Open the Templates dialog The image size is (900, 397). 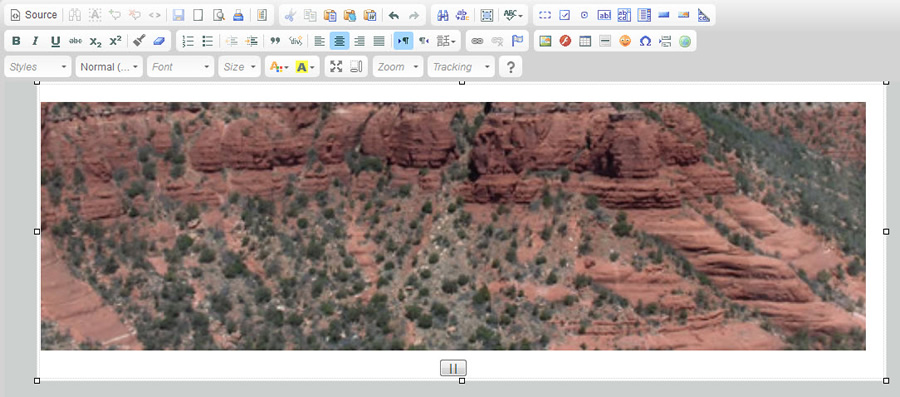262,15
